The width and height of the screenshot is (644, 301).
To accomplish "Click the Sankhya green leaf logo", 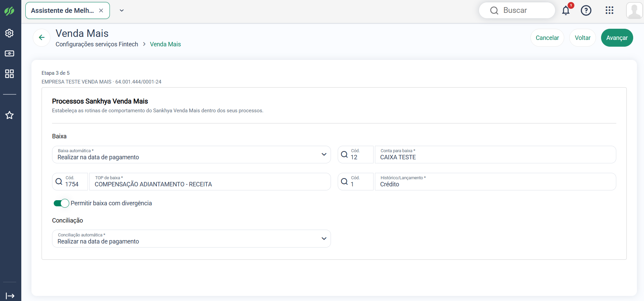I will pyautogui.click(x=9, y=11).
